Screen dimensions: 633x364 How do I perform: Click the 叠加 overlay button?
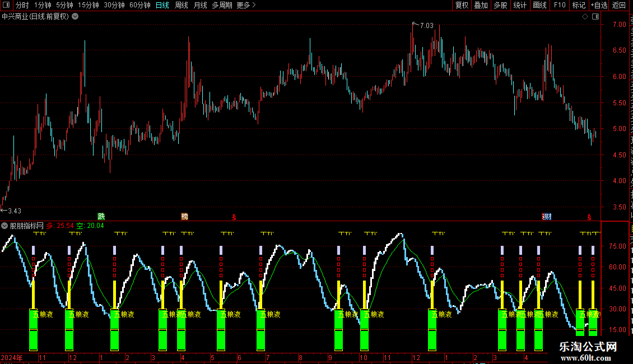tap(481, 5)
